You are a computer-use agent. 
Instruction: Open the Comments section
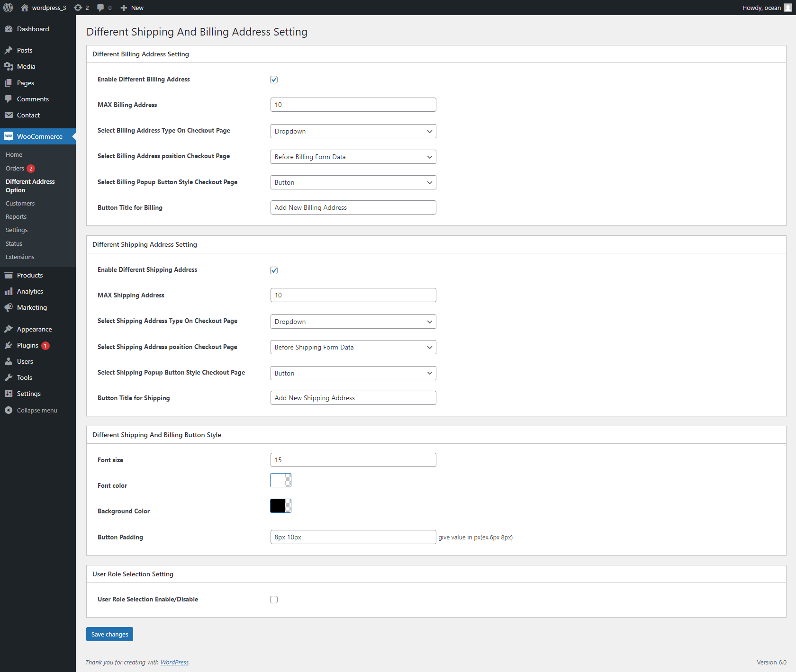(32, 99)
